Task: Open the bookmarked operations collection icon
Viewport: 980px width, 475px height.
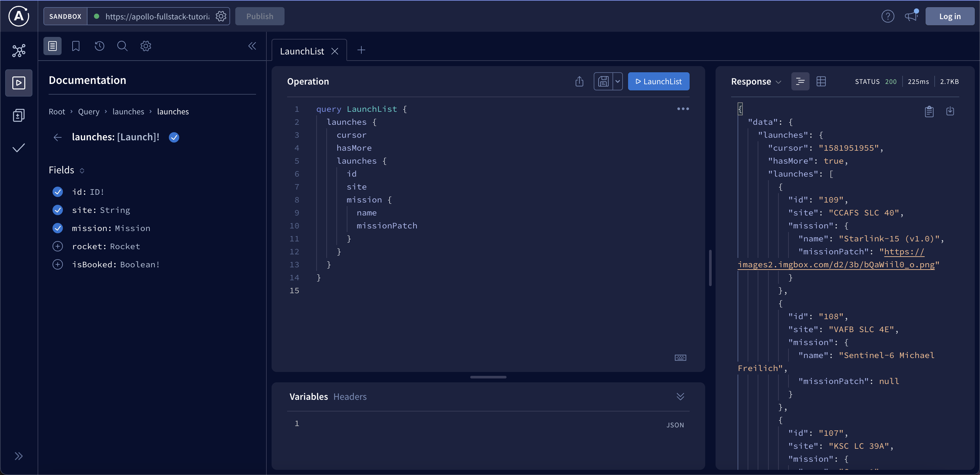Action: coord(76,46)
